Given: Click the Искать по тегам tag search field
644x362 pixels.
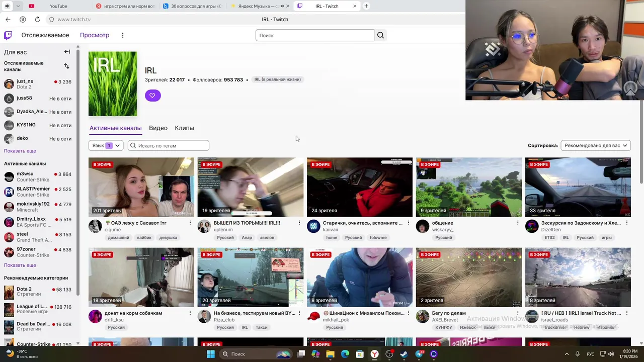Looking at the screenshot, I should (169, 145).
